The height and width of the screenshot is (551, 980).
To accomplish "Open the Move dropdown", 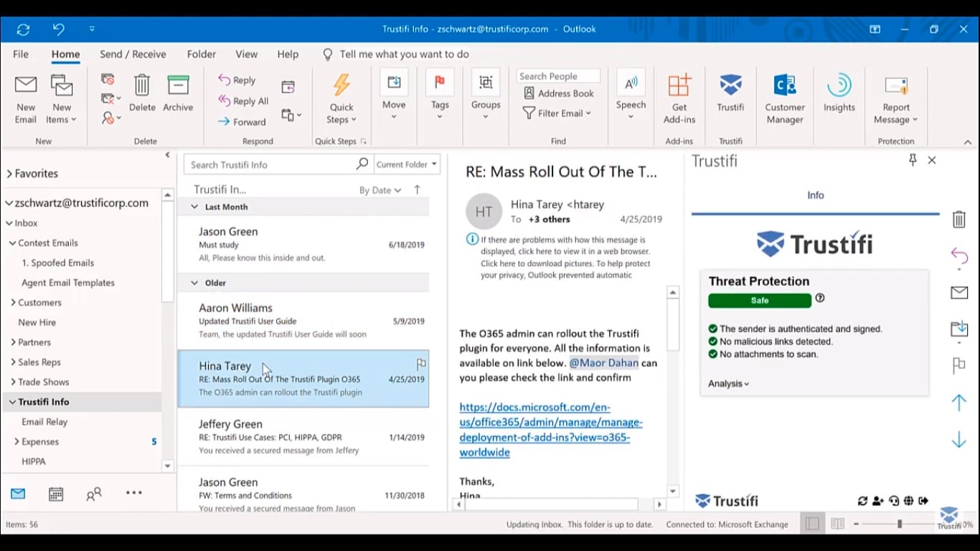I will (x=394, y=95).
